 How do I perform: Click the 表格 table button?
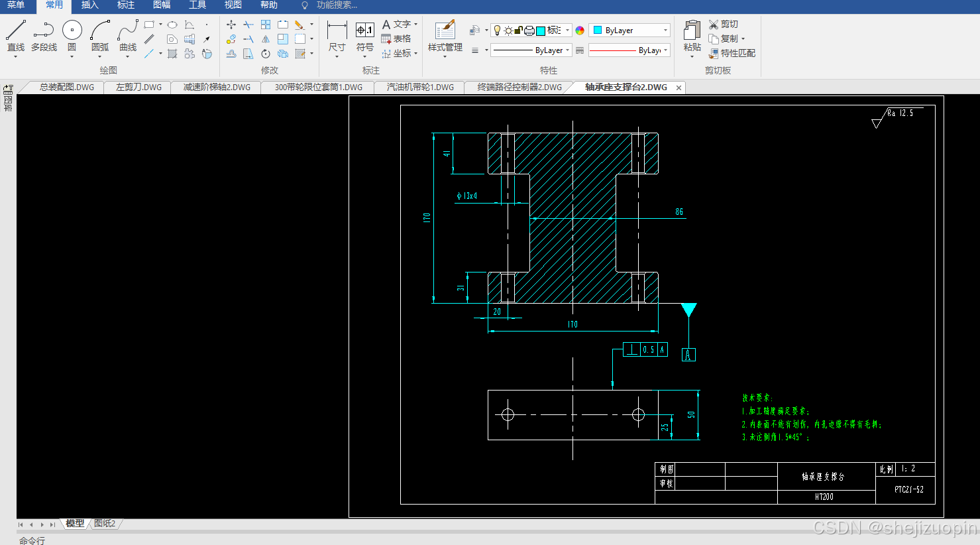click(396, 39)
